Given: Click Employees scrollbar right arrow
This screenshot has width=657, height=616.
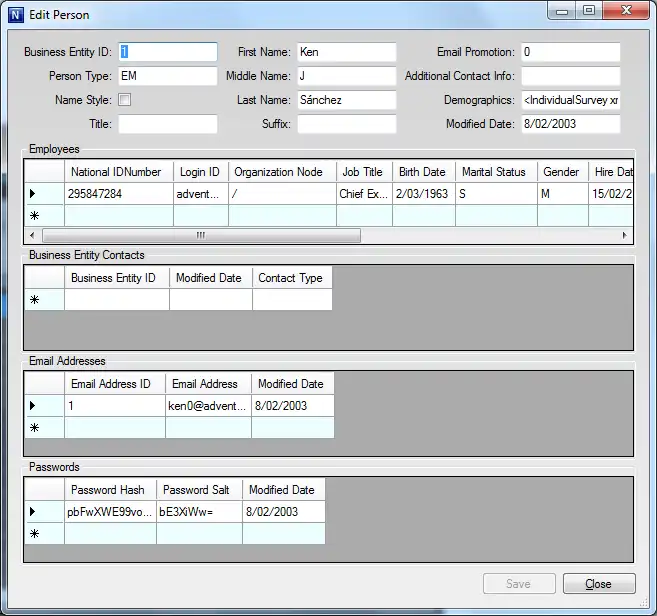Looking at the screenshot, I should (625, 236).
